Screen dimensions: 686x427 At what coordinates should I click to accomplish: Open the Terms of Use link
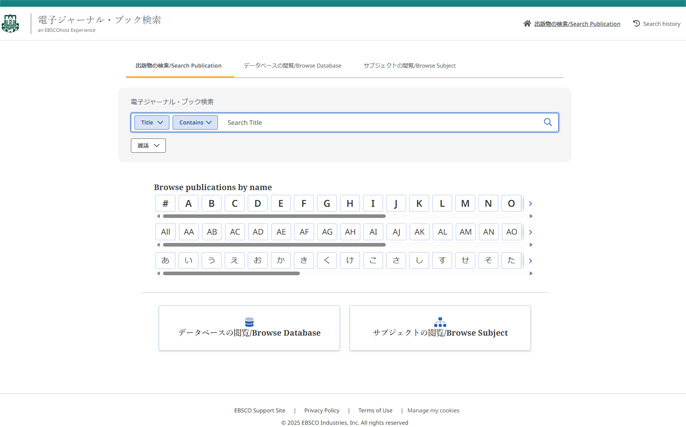tap(375, 410)
